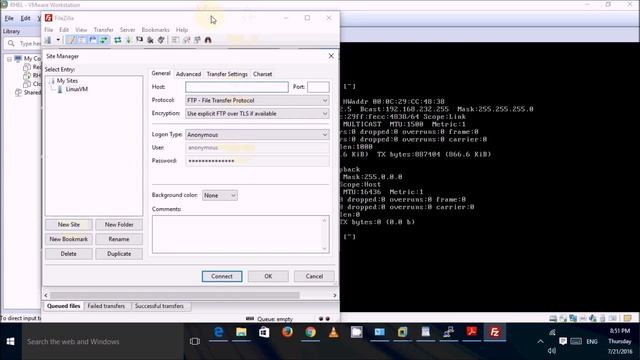
Task: Click the Refresh file lists icon
Action: tap(118, 40)
